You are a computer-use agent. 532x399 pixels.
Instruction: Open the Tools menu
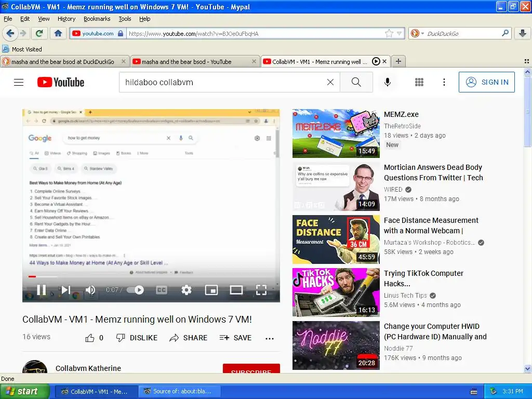pos(125,19)
